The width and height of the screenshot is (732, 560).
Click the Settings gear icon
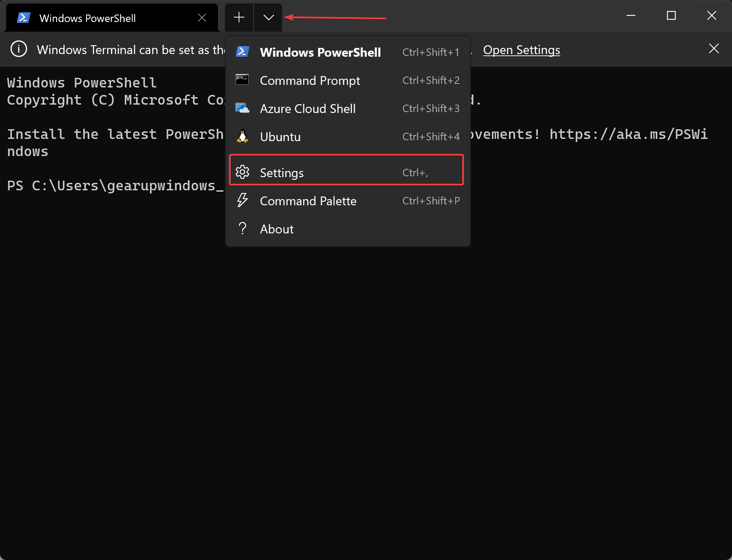tap(243, 172)
